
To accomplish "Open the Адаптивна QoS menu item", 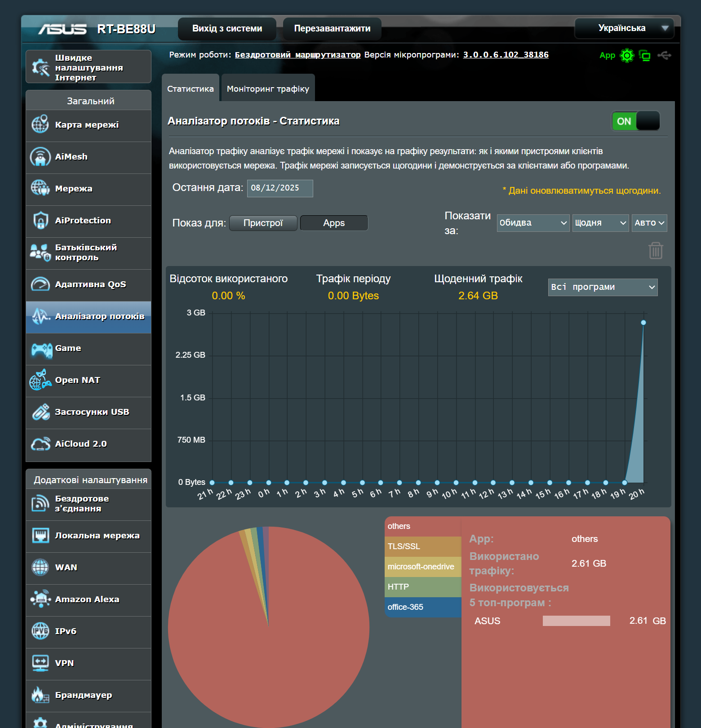I will tap(89, 285).
